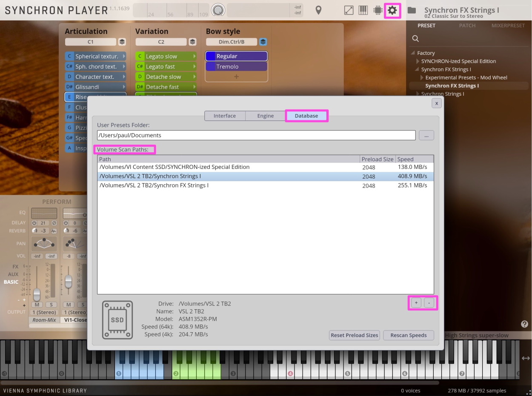Click the Room-Mix EQ curve display

[44, 213]
